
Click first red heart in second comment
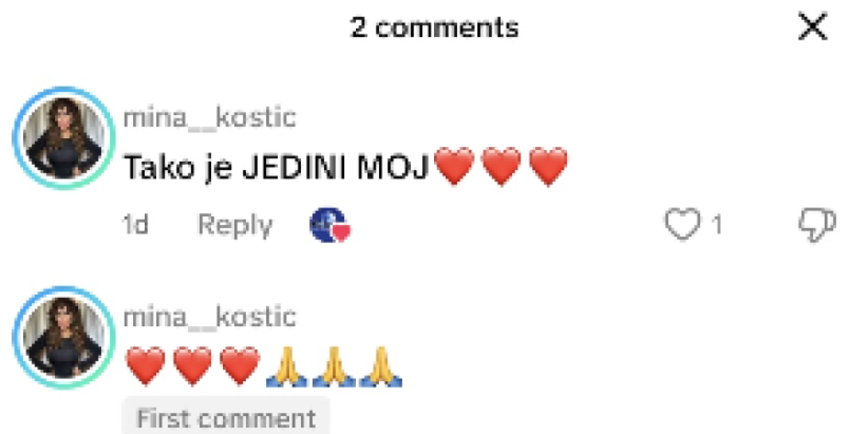[x=145, y=365]
